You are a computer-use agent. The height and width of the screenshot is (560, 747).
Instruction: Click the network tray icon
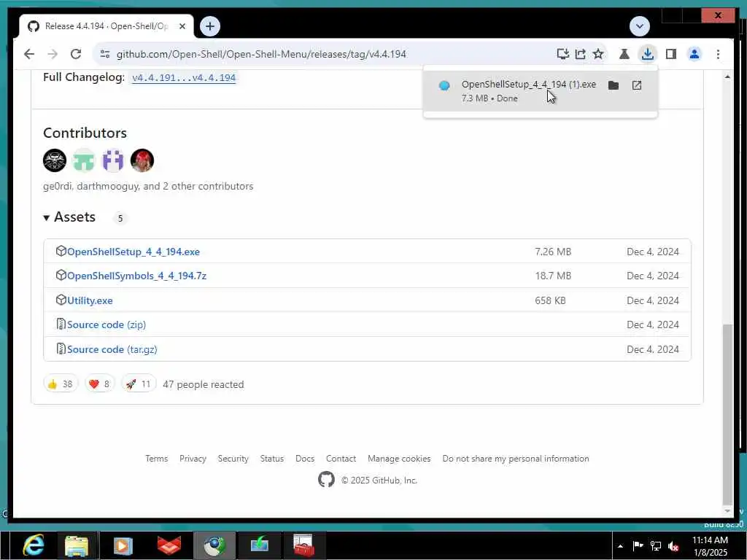point(656,545)
